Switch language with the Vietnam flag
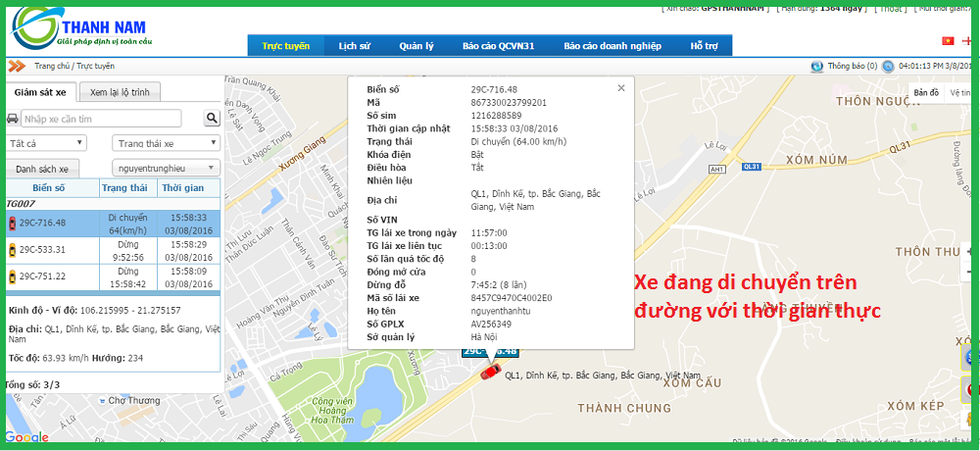 [948, 41]
